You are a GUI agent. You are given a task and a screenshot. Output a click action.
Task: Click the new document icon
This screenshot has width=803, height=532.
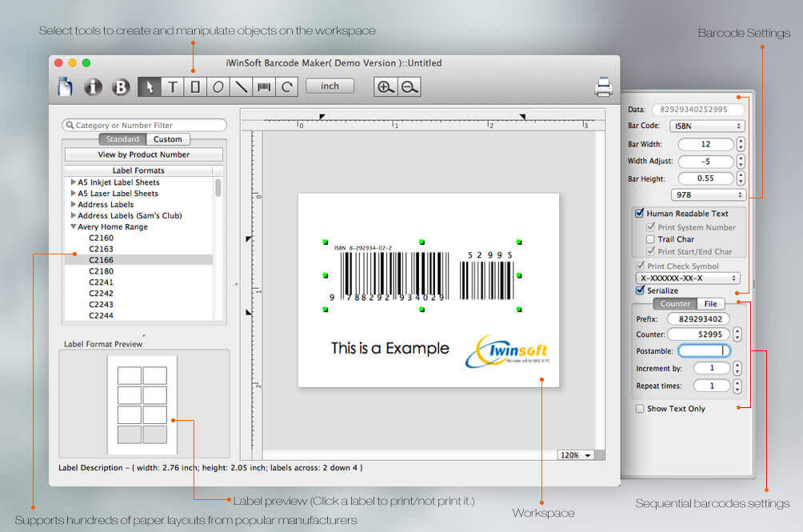pyautogui.click(x=65, y=86)
